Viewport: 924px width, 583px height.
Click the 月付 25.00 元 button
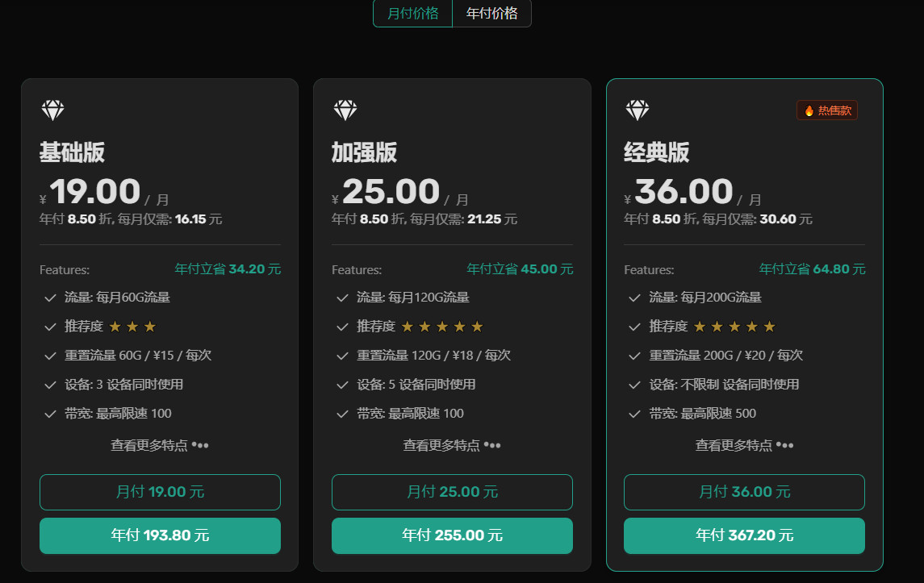[452, 492]
